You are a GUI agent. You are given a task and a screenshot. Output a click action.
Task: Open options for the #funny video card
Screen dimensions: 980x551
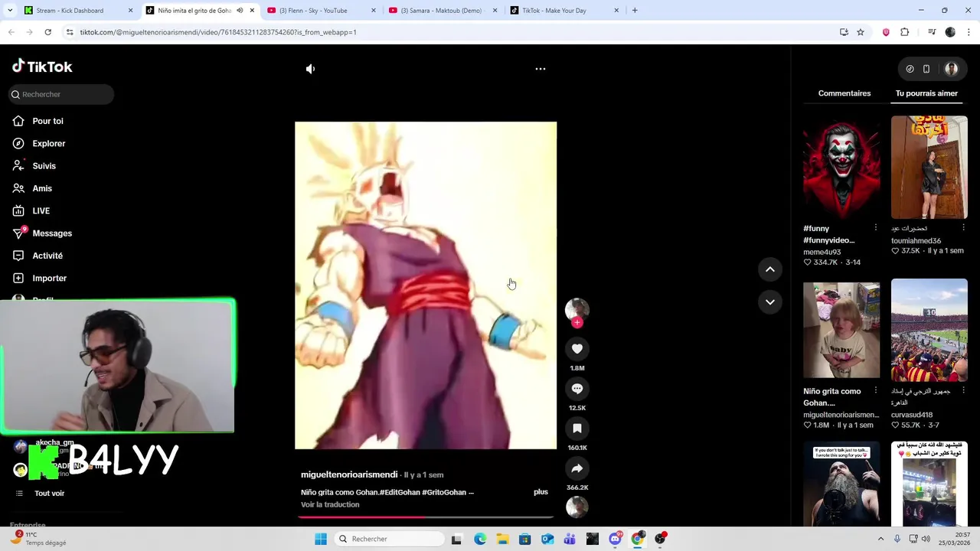(876, 228)
